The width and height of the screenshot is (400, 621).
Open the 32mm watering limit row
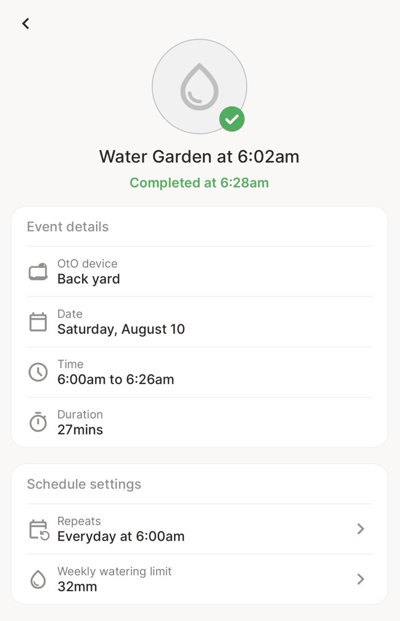(200, 579)
